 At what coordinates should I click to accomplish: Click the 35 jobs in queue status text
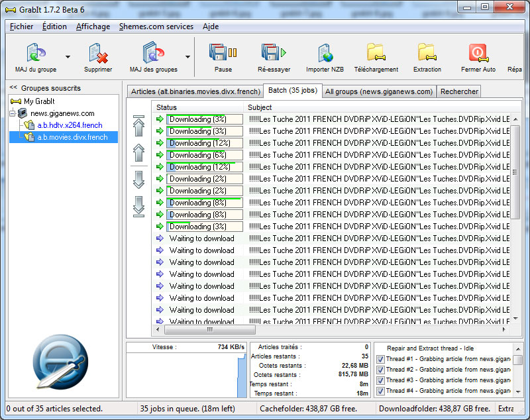tap(187, 409)
